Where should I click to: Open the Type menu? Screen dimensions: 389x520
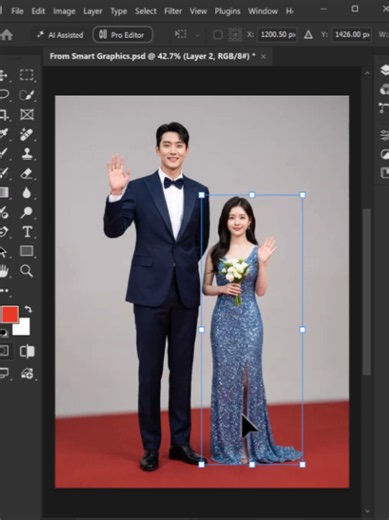[119, 11]
